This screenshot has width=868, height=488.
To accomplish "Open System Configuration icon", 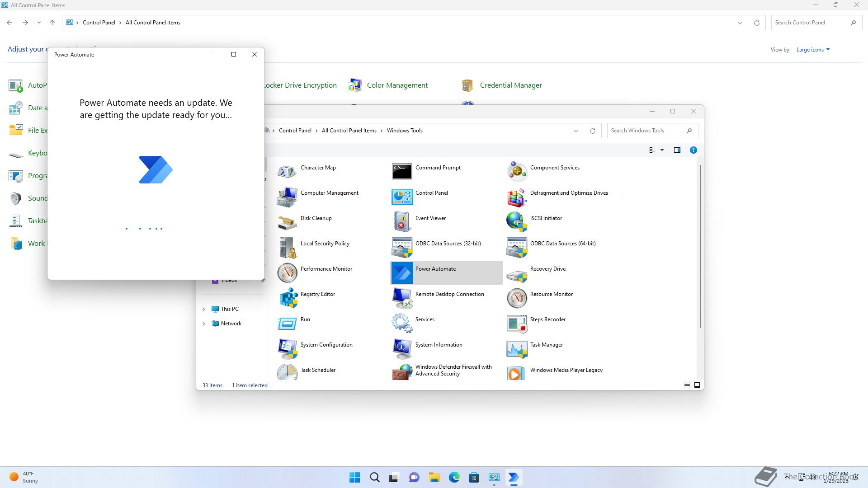I will (x=287, y=349).
